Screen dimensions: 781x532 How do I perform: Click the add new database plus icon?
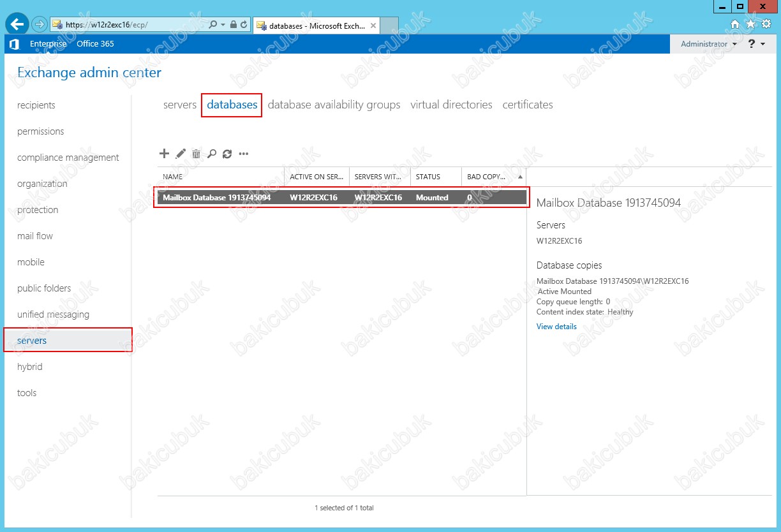coord(164,154)
